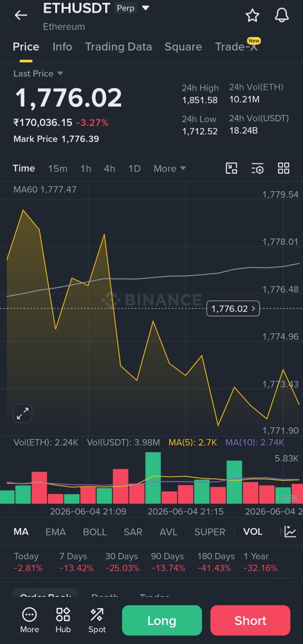Click the 24h Vol(USDT) value 18.24B
Screen dimensions: 303x644
coord(243,131)
